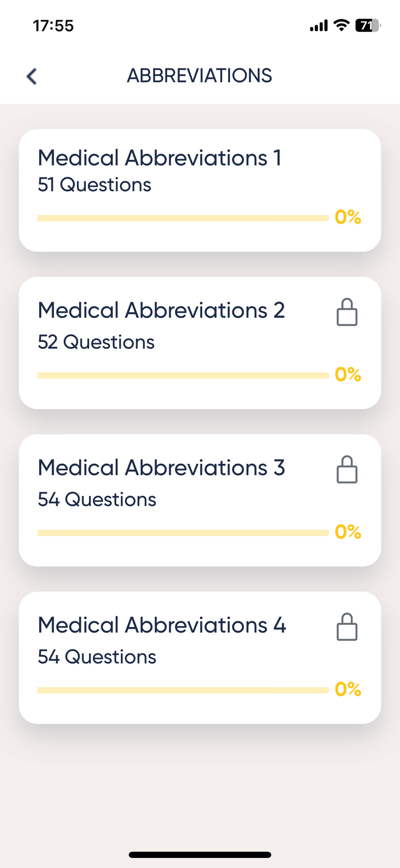Select Medical Abbreviations 3 title
The height and width of the screenshot is (868, 400).
161,467
